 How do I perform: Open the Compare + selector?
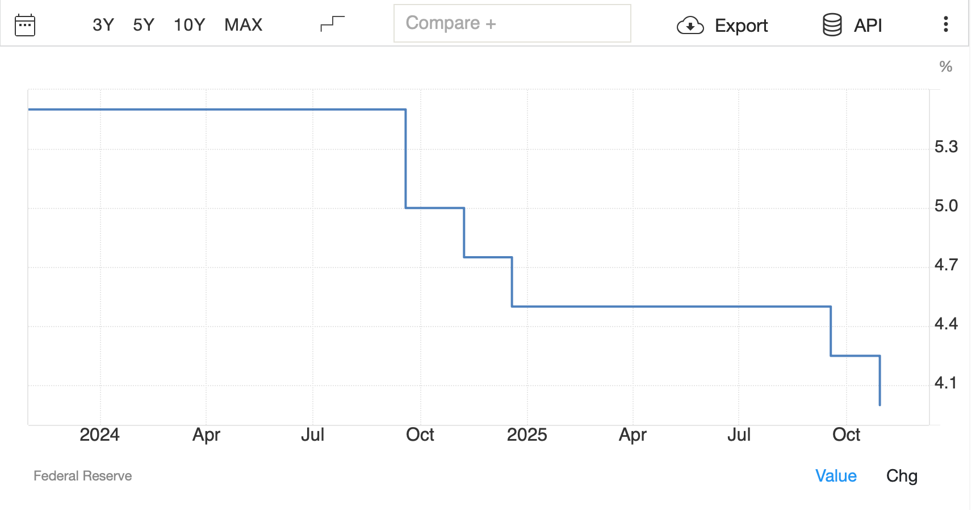point(512,23)
